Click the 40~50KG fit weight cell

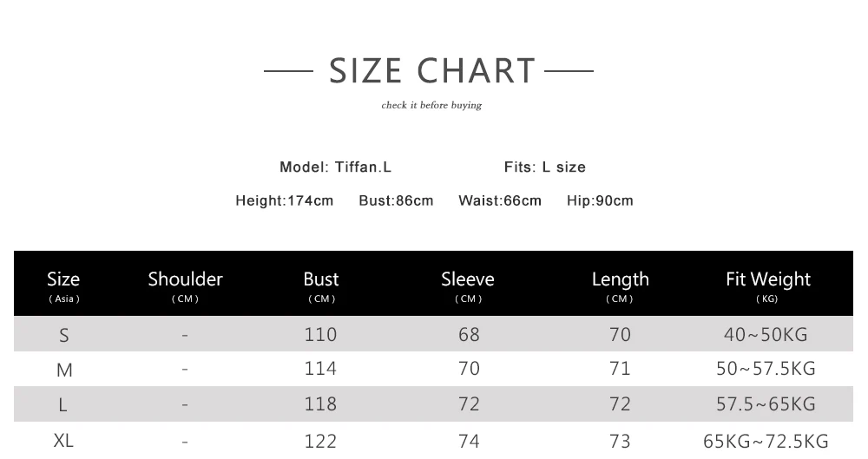(x=766, y=334)
